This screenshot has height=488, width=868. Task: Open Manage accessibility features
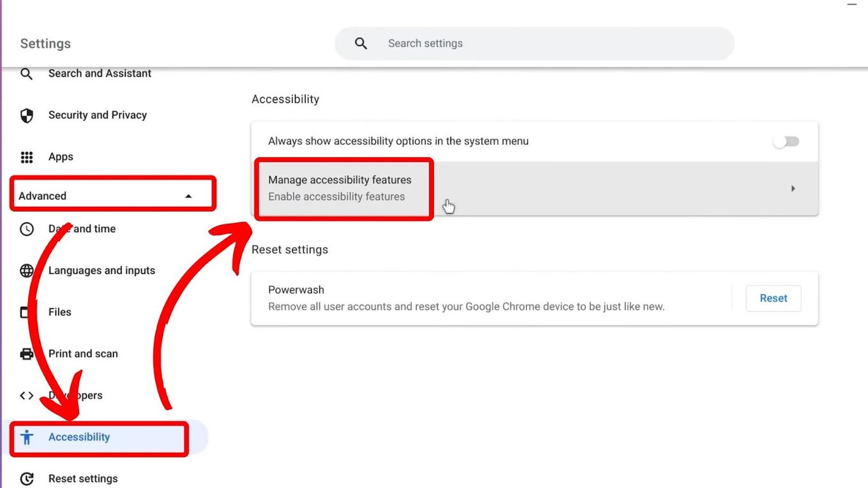coord(340,179)
